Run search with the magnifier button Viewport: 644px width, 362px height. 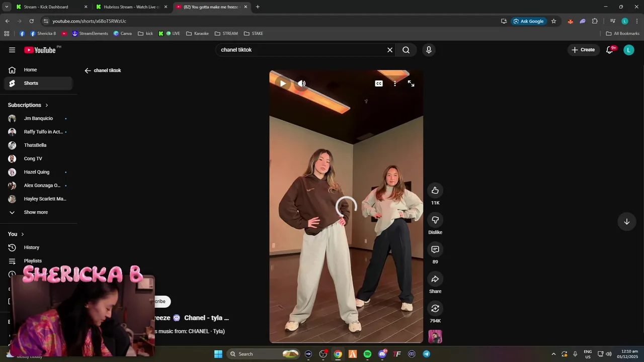[x=406, y=50]
